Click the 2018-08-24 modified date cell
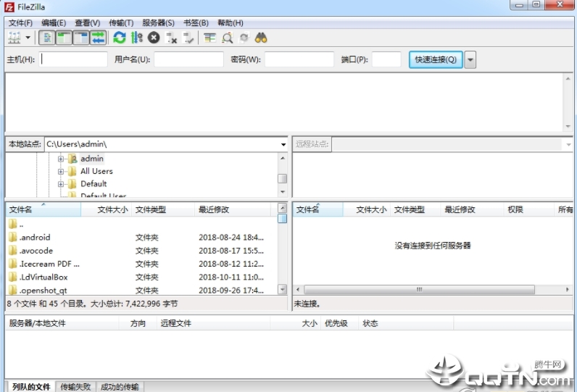The image size is (577, 392). (x=231, y=237)
